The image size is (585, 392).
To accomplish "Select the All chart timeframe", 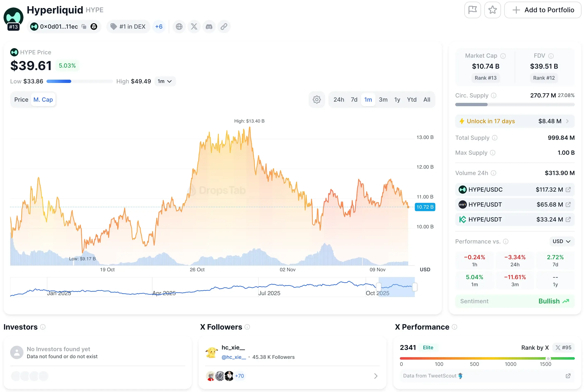I will tap(427, 100).
